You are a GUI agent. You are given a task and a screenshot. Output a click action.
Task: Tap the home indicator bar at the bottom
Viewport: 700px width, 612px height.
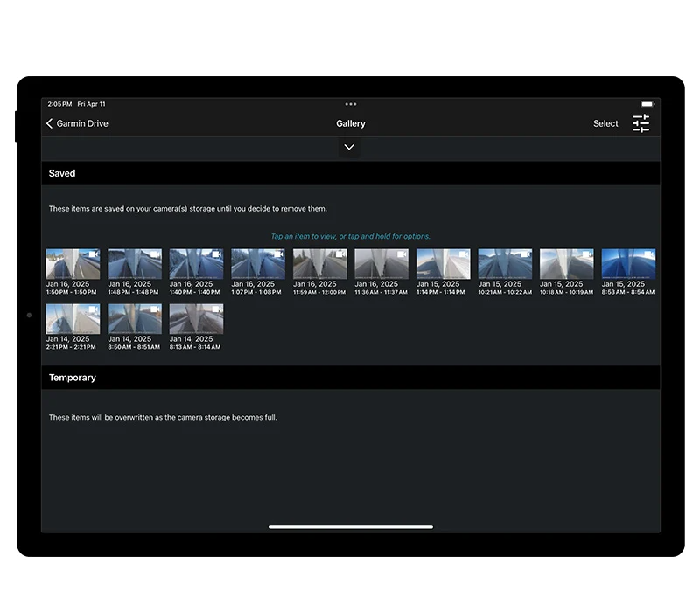(x=350, y=527)
